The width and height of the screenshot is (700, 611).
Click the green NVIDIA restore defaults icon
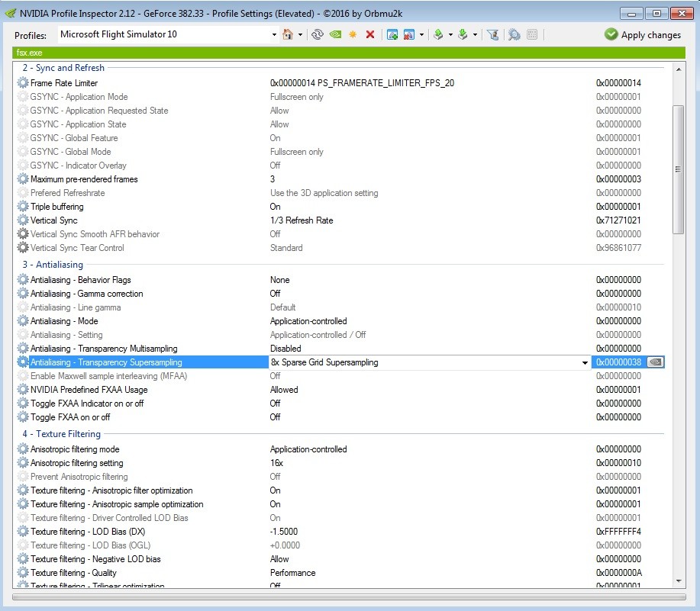335,34
